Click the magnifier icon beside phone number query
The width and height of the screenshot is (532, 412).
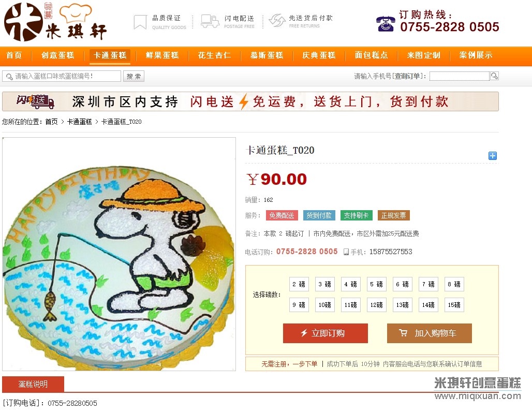(494, 76)
